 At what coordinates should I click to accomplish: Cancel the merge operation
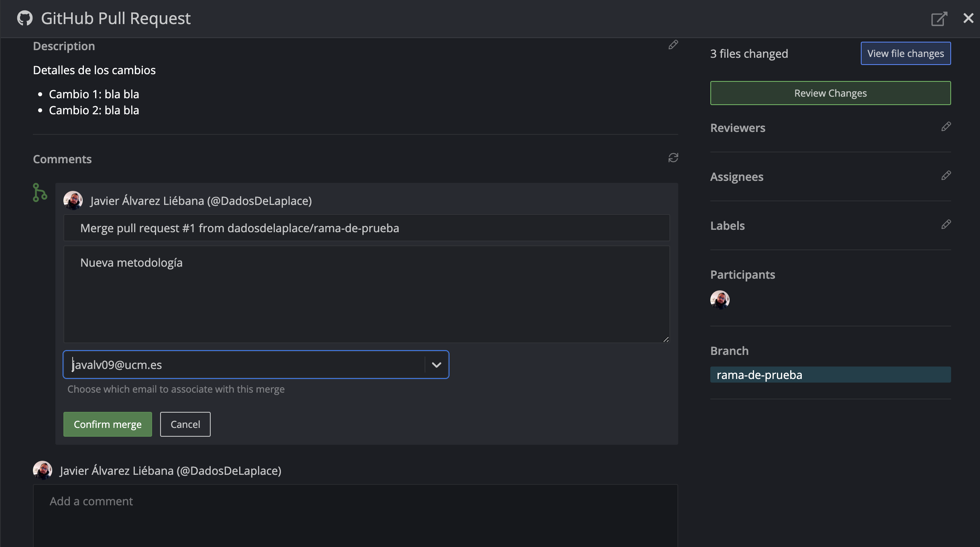(x=185, y=424)
